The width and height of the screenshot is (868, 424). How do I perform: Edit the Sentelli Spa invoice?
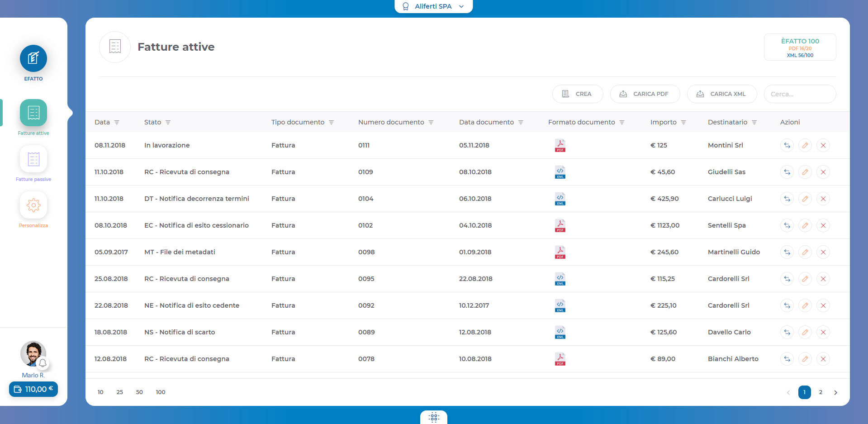coord(805,225)
